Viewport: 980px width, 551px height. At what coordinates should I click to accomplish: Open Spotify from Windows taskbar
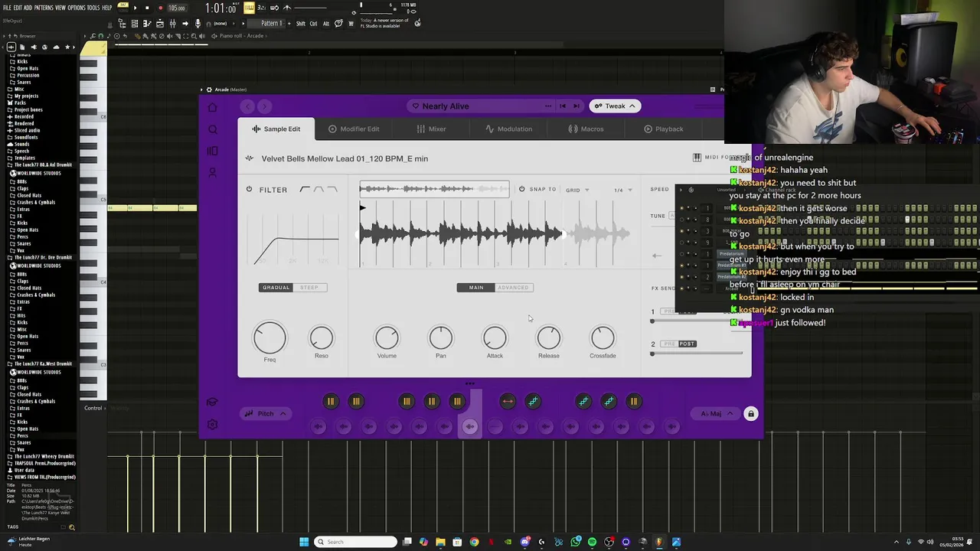592,542
